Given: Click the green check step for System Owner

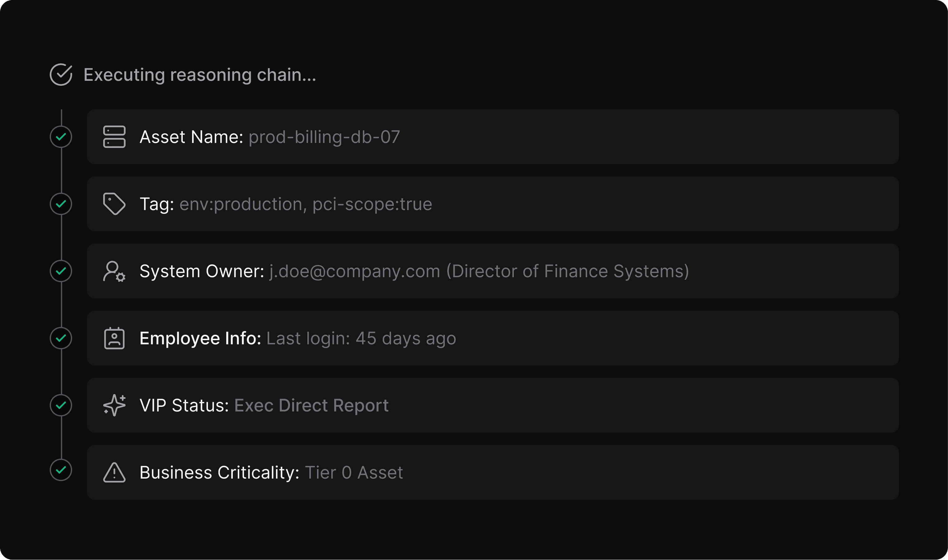Looking at the screenshot, I should [x=61, y=271].
